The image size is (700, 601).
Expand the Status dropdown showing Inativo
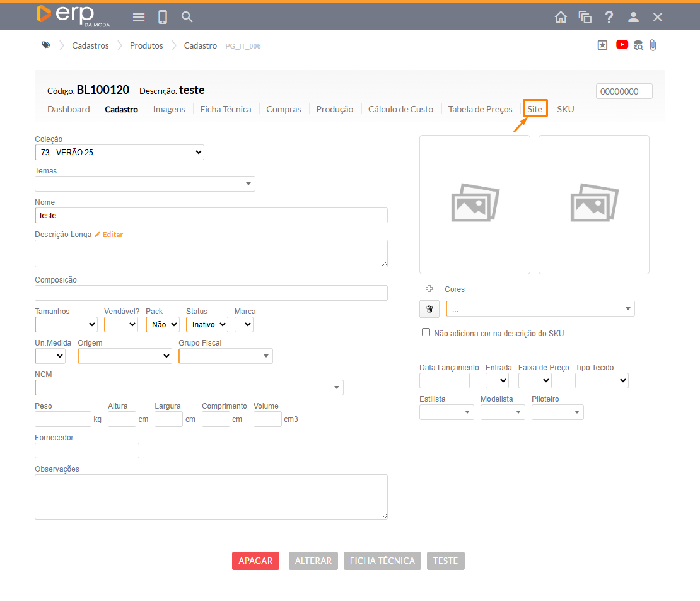click(207, 324)
